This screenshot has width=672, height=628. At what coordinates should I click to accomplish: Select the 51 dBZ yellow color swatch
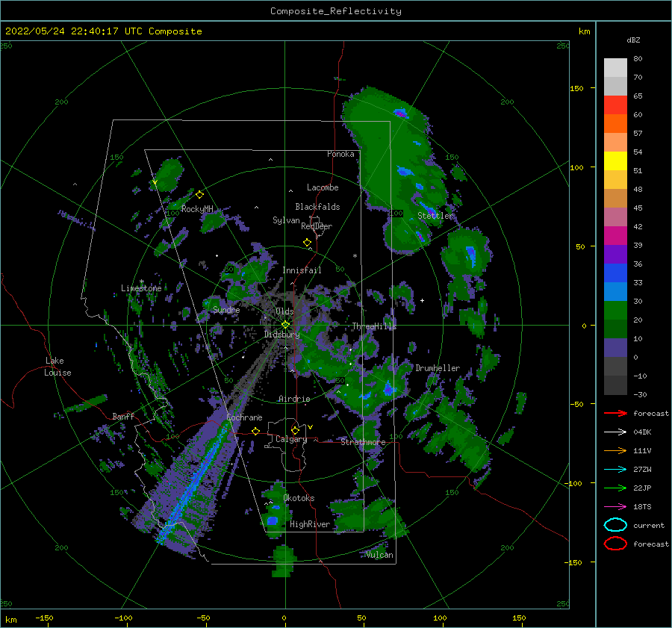click(615, 161)
